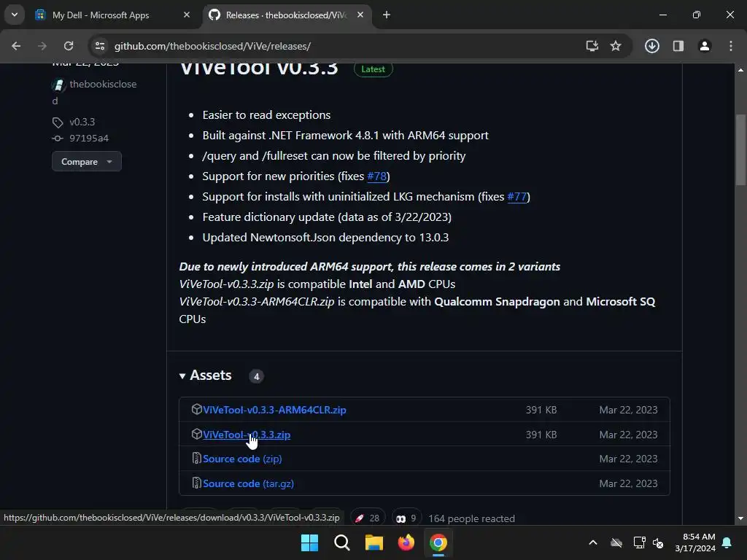Open the Windows Start menu
The width and height of the screenshot is (747, 560).
[x=309, y=542]
